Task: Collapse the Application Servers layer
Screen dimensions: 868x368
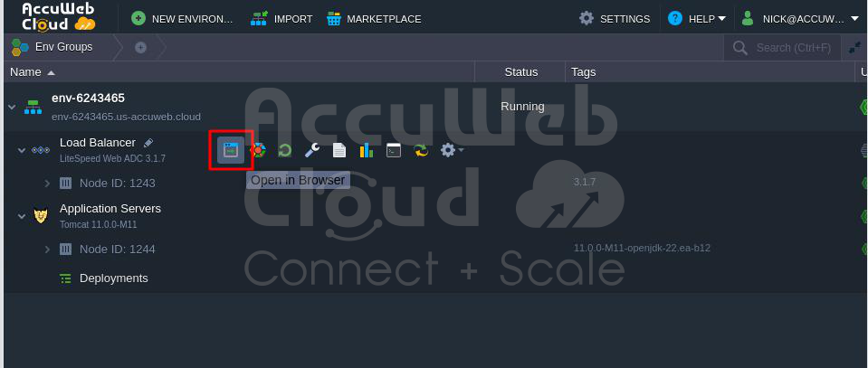Action: pyautogui.click(x=22, y=216)
